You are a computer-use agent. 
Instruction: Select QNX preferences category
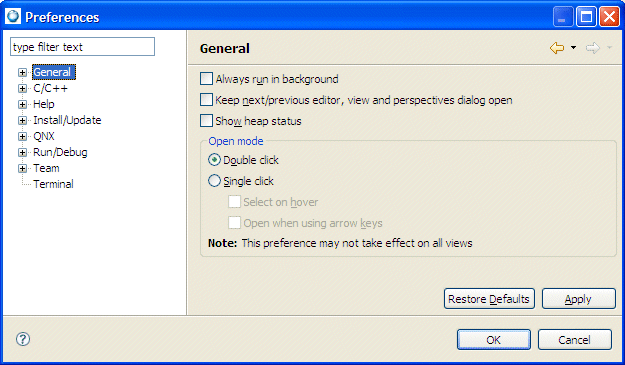pyautogui.click(x=43, y=136)
